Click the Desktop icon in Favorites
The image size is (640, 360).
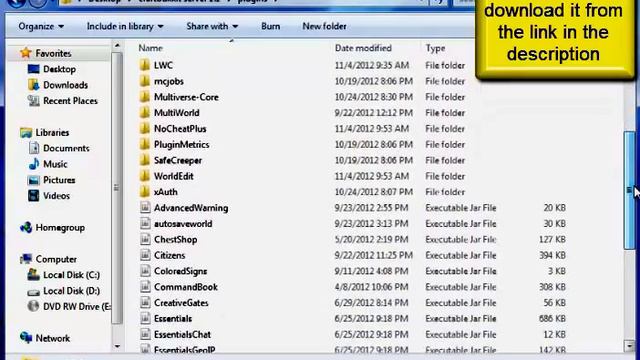[33, 69]
